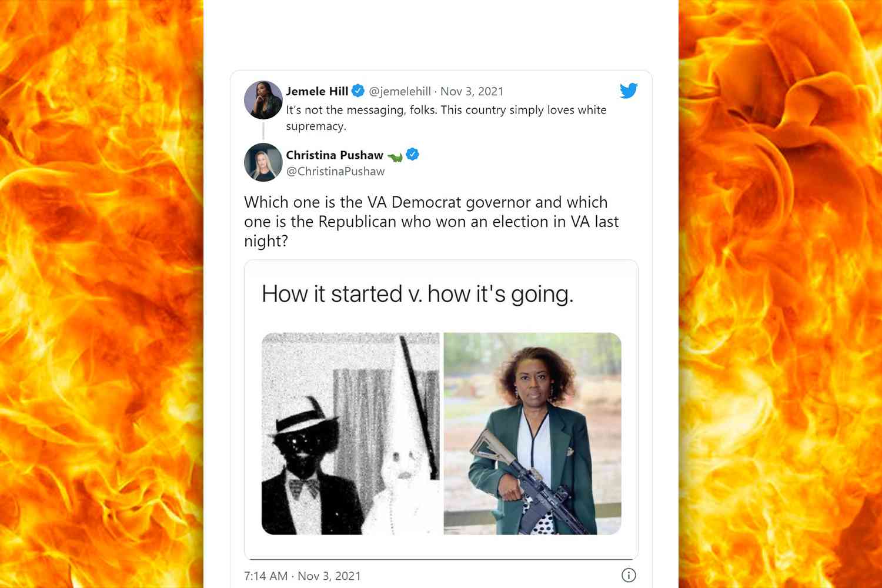
Task: Click Jemele Hill's verified badge
Action: [358, 91]
